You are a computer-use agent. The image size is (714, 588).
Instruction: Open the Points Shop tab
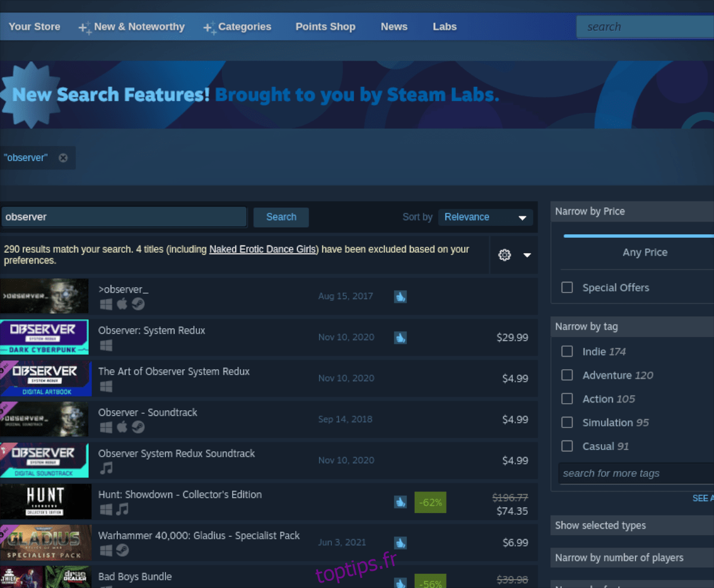[x=325, y=27]
